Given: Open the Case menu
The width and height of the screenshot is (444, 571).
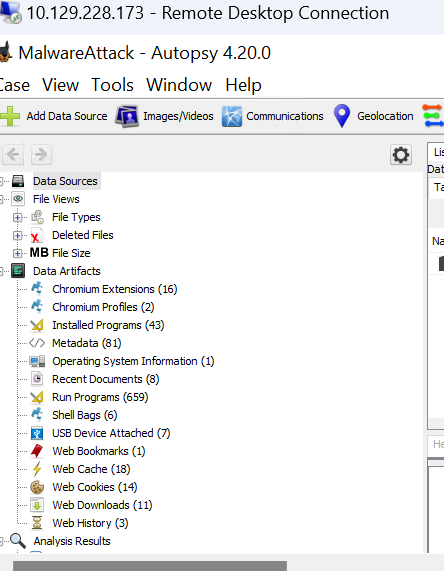Looking at the screenshot, I should click(x=15, y=85).
